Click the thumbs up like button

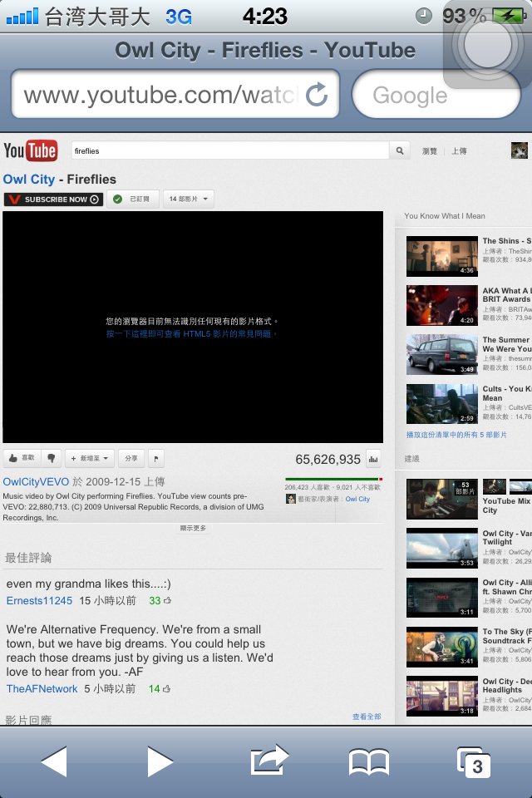click(22, 458)
